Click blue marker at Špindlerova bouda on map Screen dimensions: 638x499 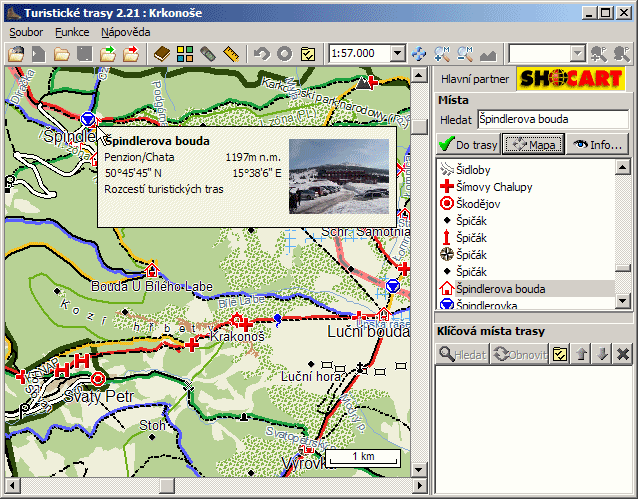[88, 119]
